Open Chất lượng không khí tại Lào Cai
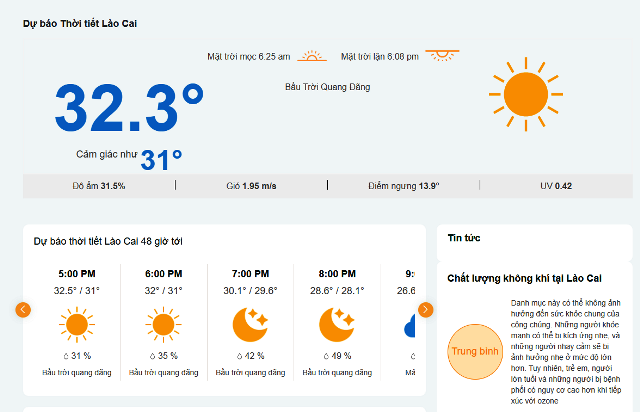 [x=523, y=277]
